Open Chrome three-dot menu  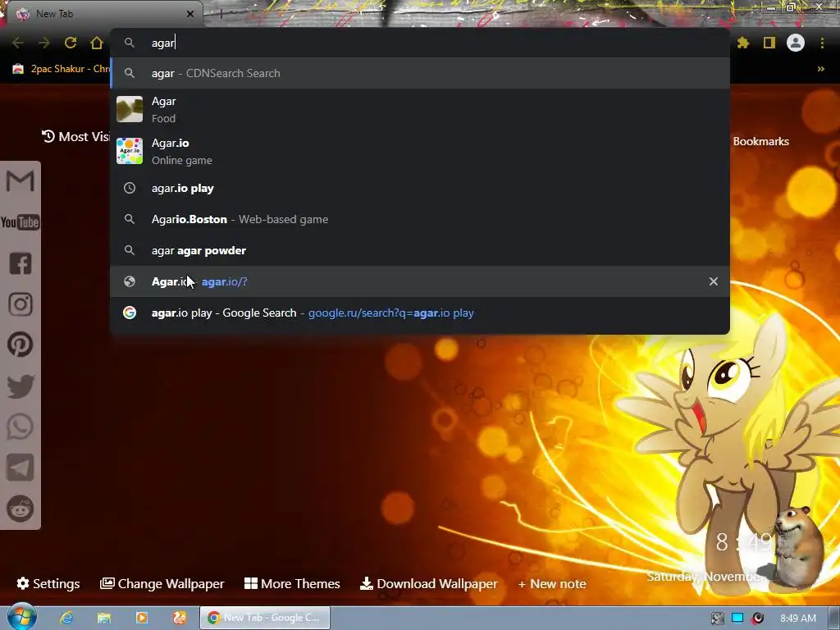point(822,43)
